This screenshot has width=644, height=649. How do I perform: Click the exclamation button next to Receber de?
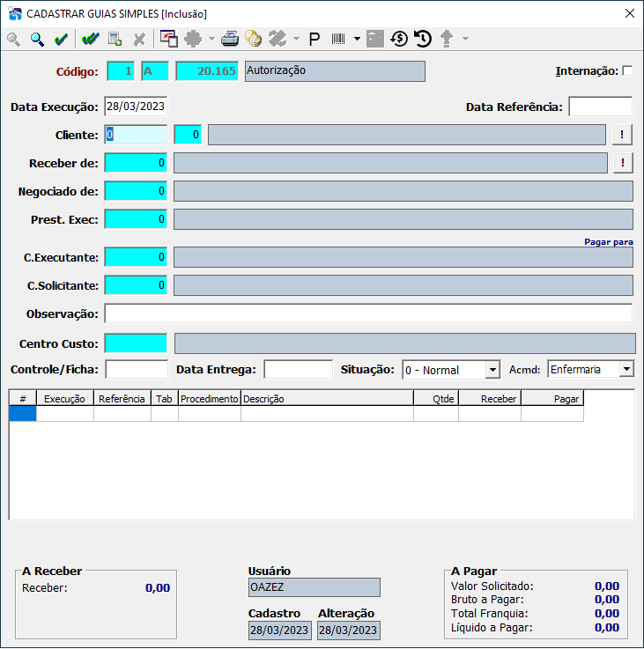click(623, 163)
